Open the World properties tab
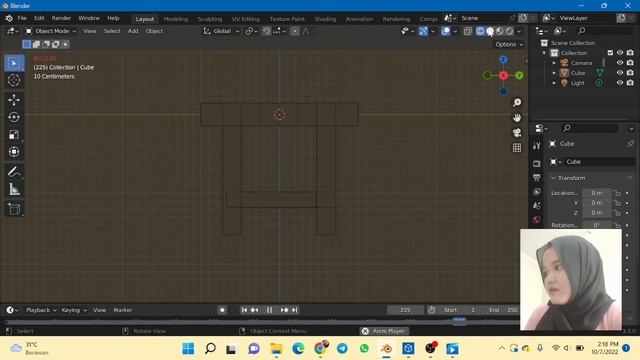The image size is (640, 360). click(537, 220)
